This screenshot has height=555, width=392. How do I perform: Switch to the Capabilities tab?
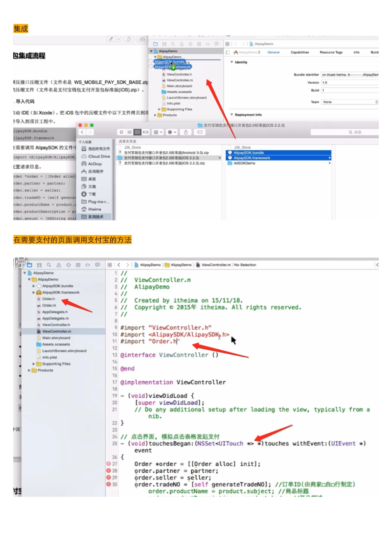(300, 52)
